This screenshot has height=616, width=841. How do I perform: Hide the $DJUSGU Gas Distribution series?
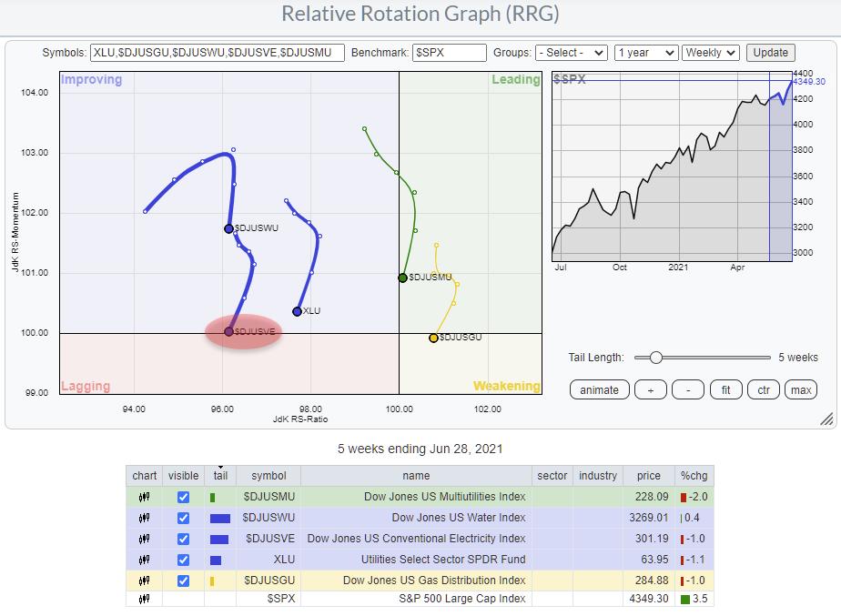183,581
